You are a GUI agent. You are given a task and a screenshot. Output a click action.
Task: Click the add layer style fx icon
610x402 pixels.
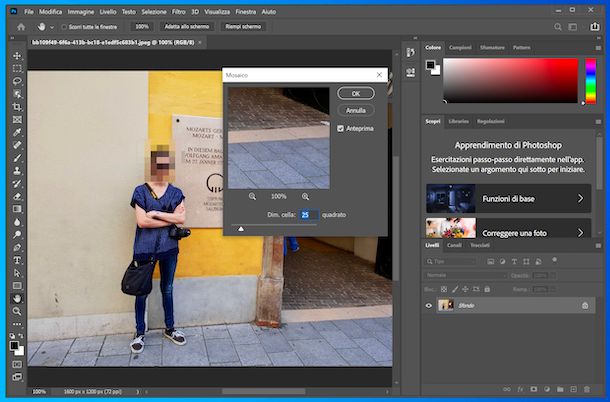point(520,389)
